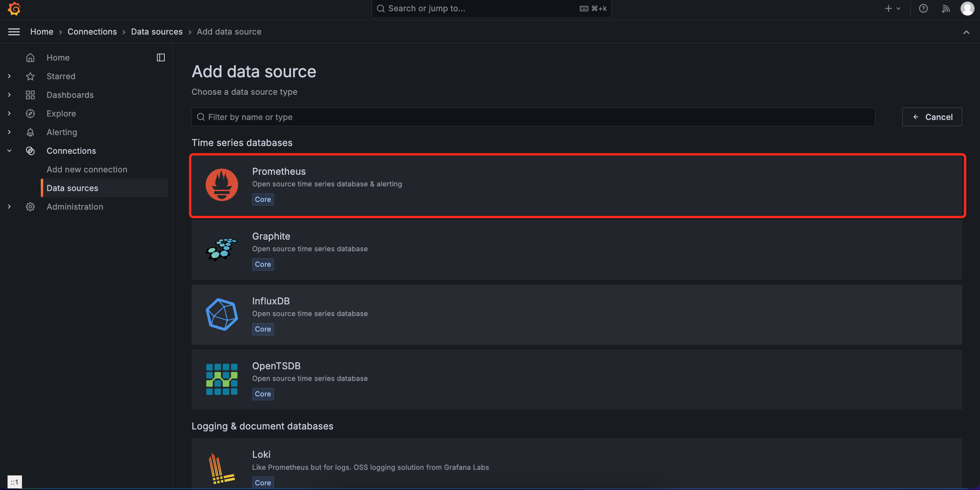Screen dimensions: 980x490
Task: Open the help question mark icon
Action: [923, 9]
